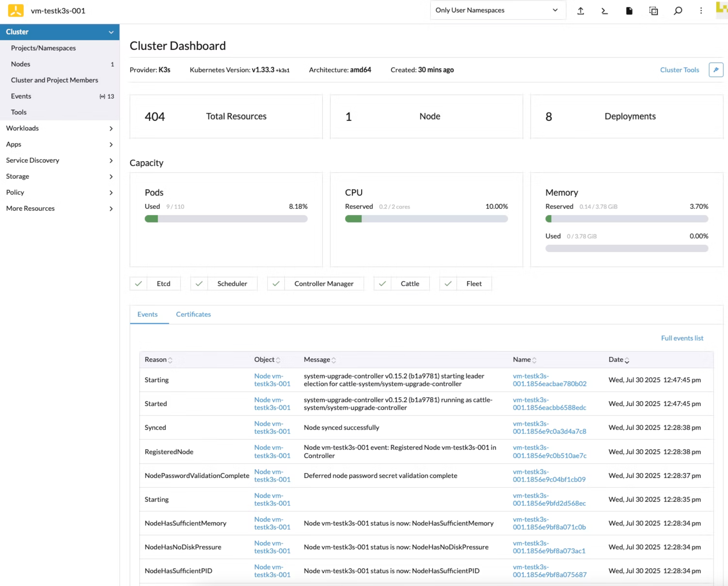Click the Etcd status checkmark
This screenshot has width=728, height=586.
click(x=138, y=283)
